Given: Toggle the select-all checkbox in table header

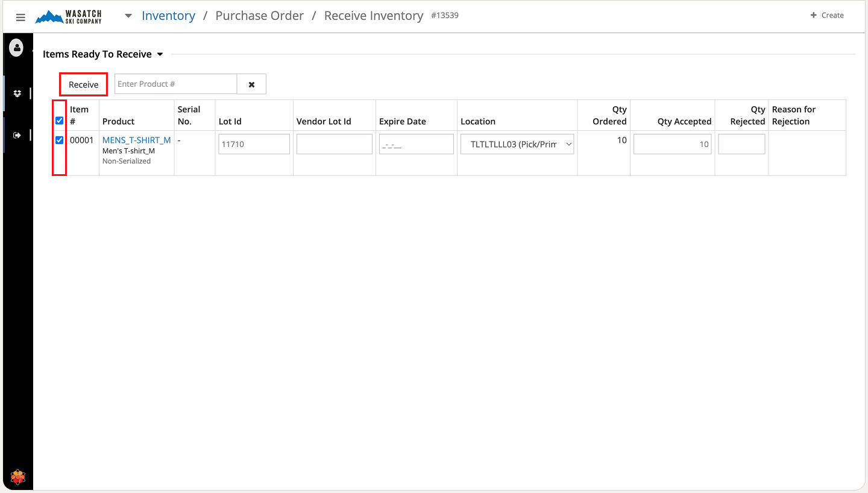Looking at the screenshot, I should pos(59,121).
